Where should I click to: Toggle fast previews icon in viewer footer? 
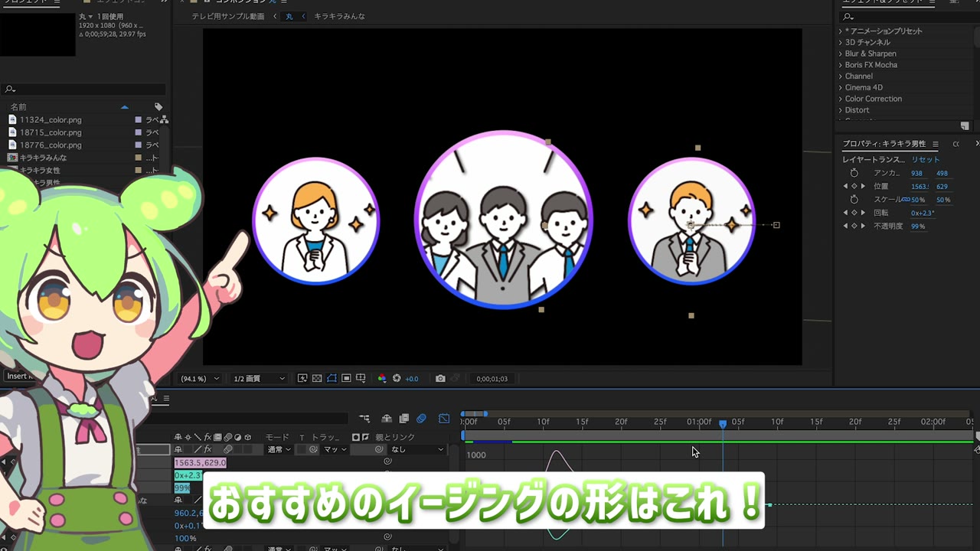point(302,378)
